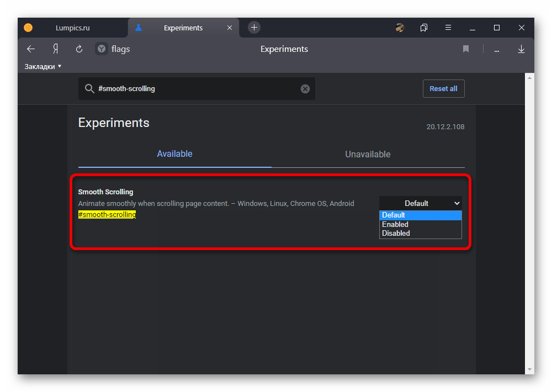Switch to the Lumpics.ru browser tab
The image size is (552, 392).
pos(72,28)
